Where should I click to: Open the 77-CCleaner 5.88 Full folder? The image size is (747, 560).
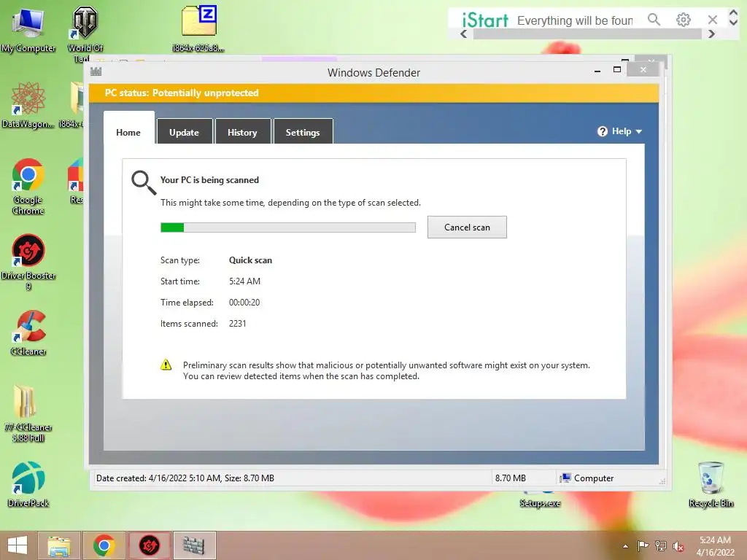tap(28, 413)
